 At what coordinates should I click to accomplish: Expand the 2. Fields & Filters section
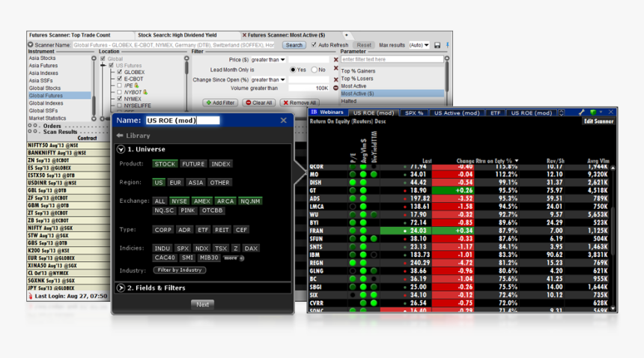[x=121, y=288]
